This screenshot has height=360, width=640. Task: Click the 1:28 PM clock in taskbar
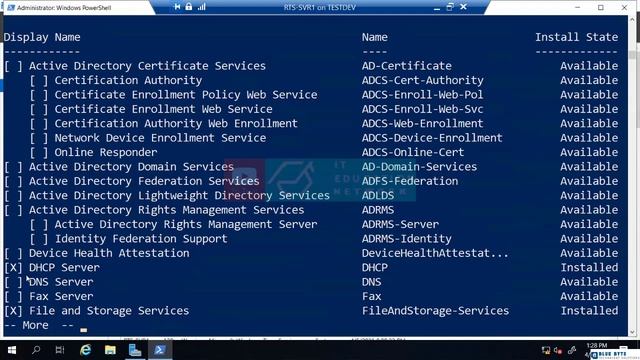point(597,346)
